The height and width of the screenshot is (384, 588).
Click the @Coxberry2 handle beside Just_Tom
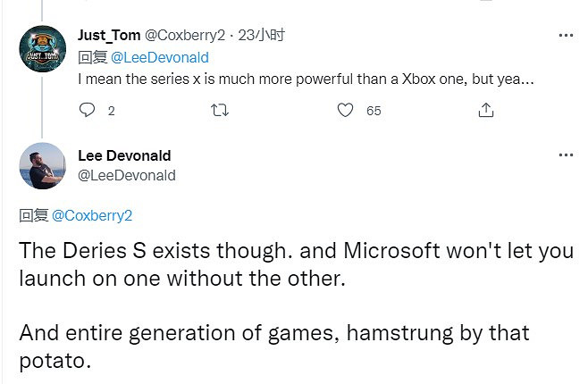[183, 36]
